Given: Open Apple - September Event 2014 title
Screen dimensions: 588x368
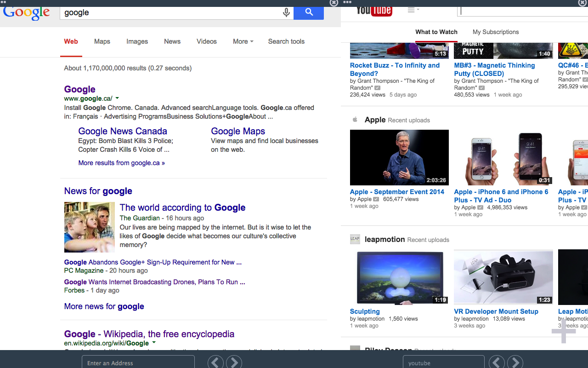Looking at the screenshot, I should [397, 192].
